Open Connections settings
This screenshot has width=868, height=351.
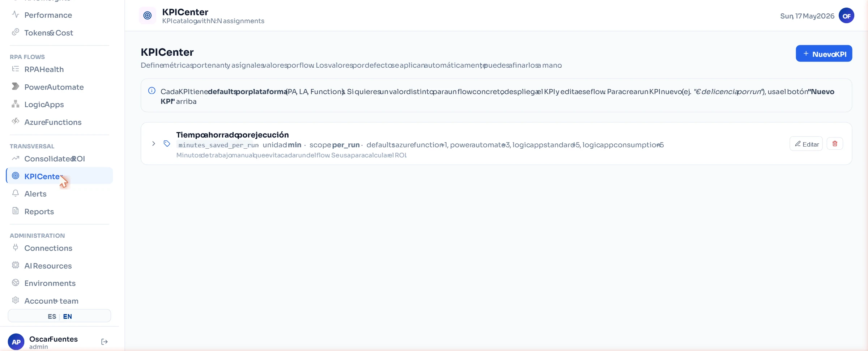[59, 248]
